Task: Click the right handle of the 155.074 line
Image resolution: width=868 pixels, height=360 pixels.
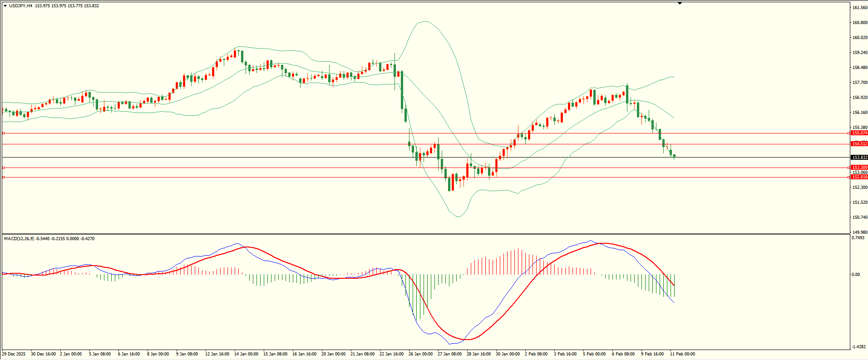Action: click(x=849, y=133)
